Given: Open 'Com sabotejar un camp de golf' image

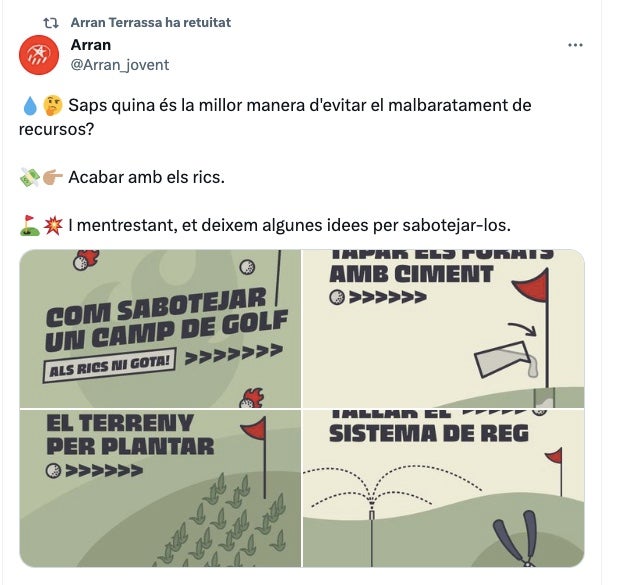Looking at the screenshot, I should (160, 328).
